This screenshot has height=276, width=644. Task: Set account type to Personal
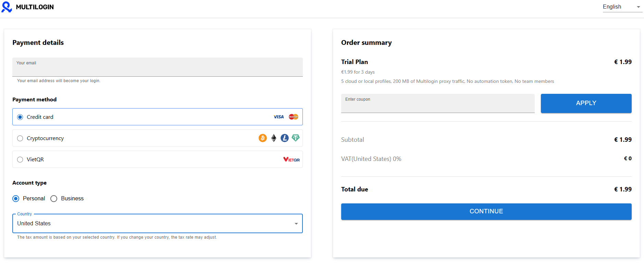tap(16, 199)
